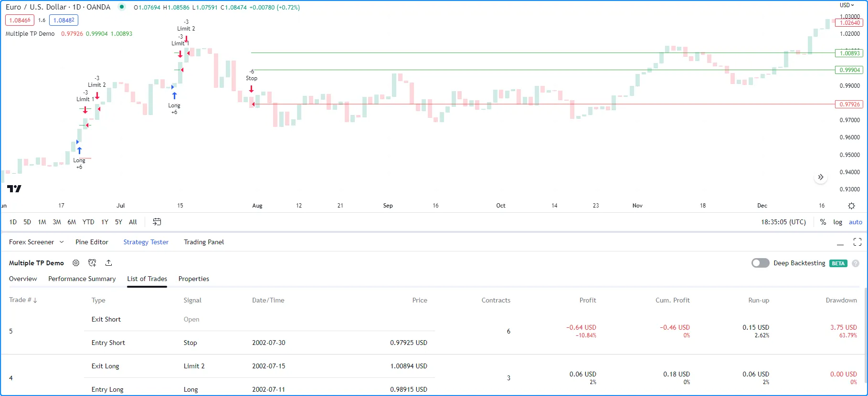Open the Pine Editor tab
The width and height of the screenshot is (868, 396).
pyautogui.click(x=92, y=242)
